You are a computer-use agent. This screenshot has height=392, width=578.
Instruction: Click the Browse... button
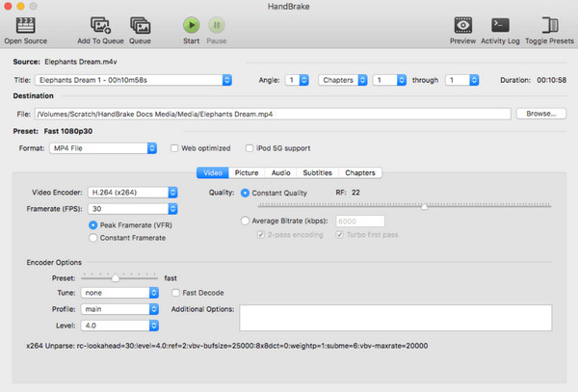coord(541,114)
